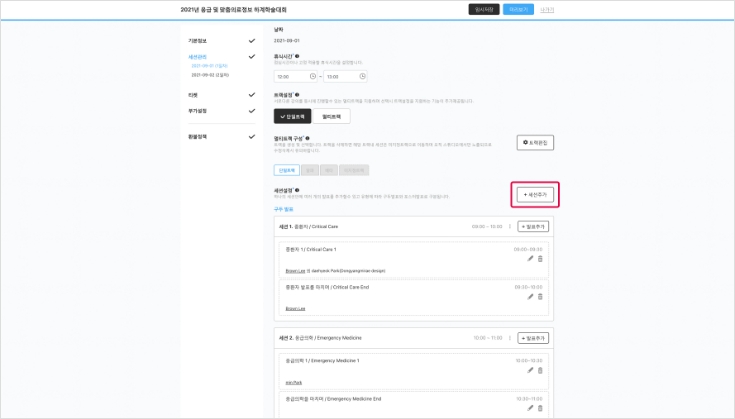Viewport: 735px width, 419px height.
Task: Switch to the 멀티트랙 option
Action: [x=338, y=116]
